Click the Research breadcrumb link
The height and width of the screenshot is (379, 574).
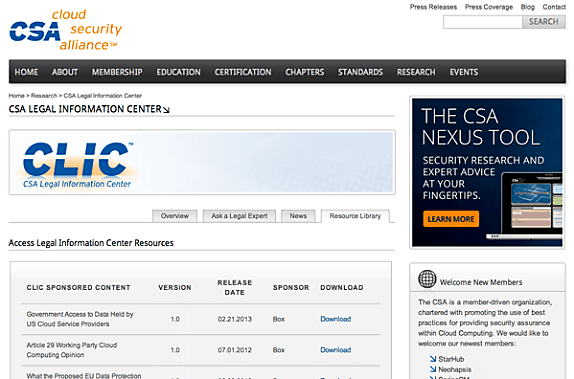[x=44, y=96]
